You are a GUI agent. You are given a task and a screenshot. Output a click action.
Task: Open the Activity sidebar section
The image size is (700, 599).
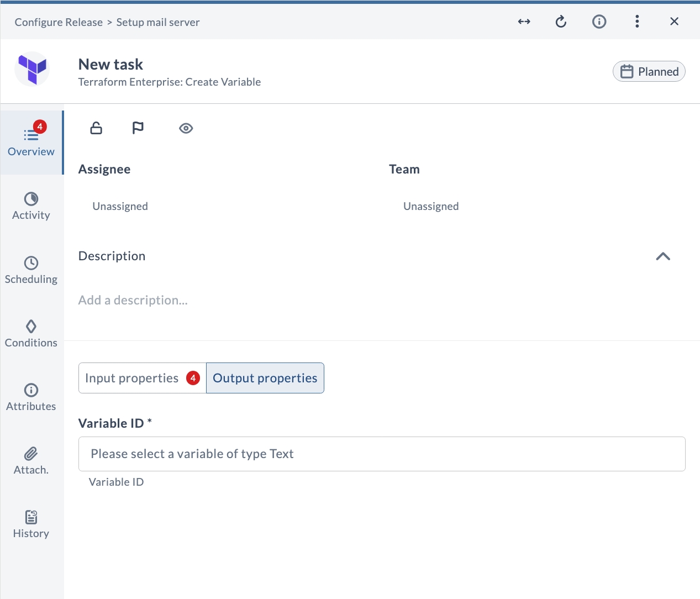pyautogui.click(x=31, y=206)
